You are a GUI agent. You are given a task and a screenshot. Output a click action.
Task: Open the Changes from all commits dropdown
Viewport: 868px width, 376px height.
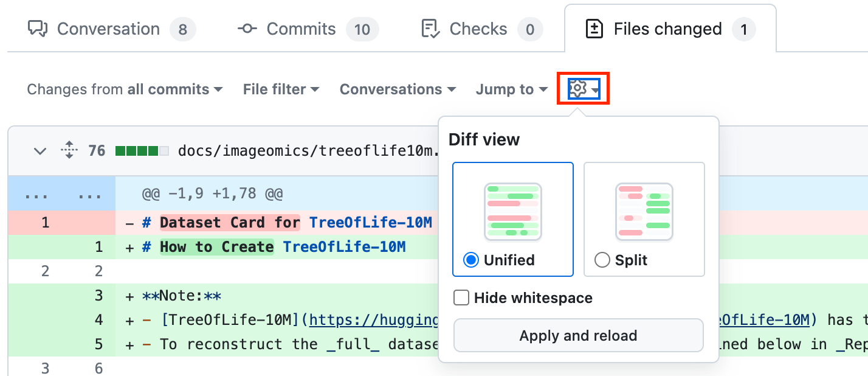125,89
